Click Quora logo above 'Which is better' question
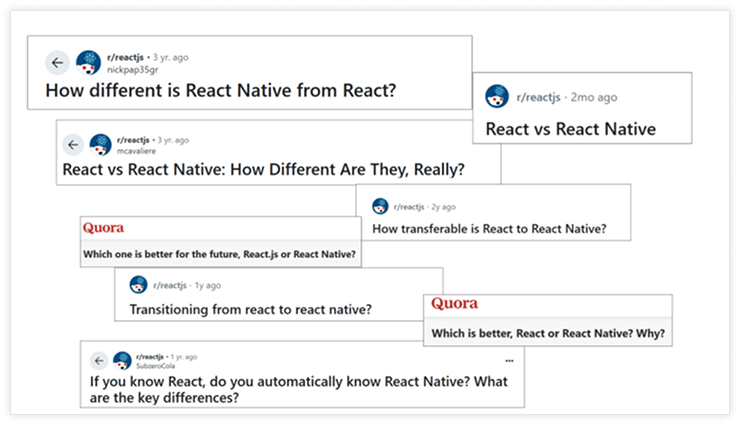 [x=454, y=303]
